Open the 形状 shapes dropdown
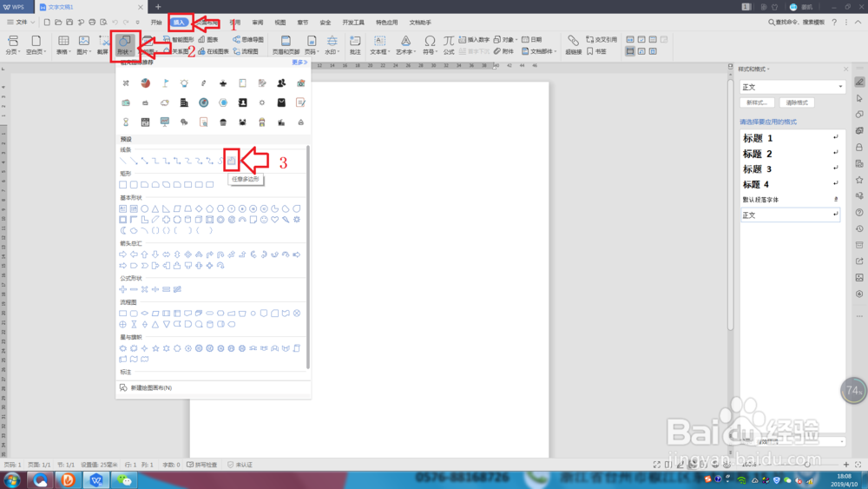This screenshot has height=489, width=868. coord(125,44)
